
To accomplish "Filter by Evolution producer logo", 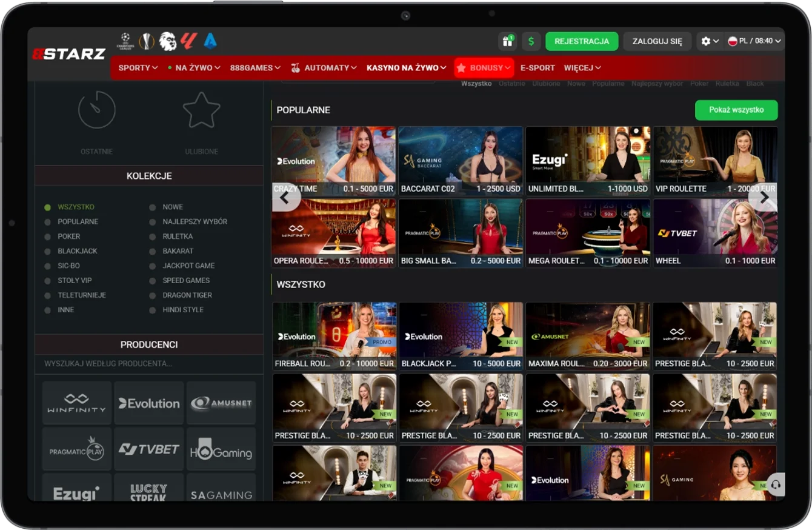I will tap(149, 403).
